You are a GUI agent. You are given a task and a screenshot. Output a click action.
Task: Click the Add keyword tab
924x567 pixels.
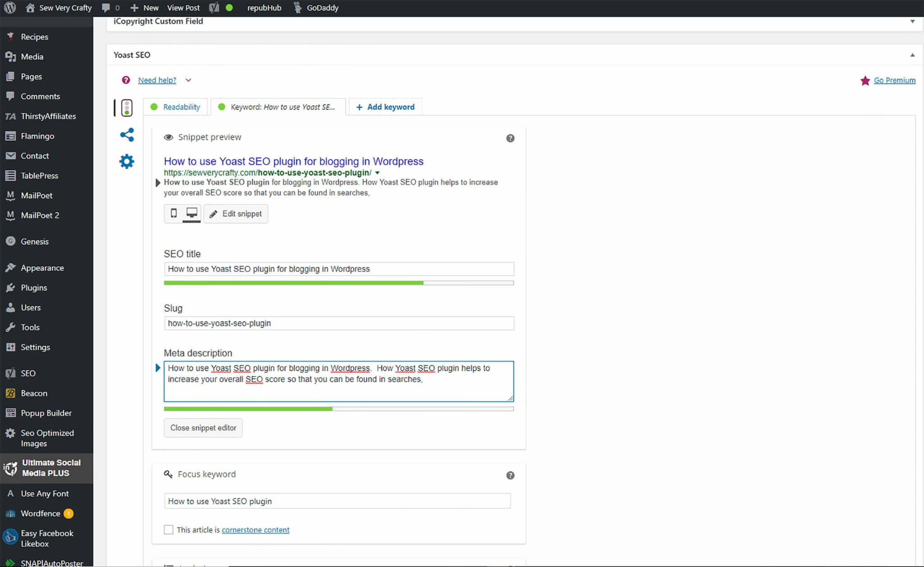385,107
